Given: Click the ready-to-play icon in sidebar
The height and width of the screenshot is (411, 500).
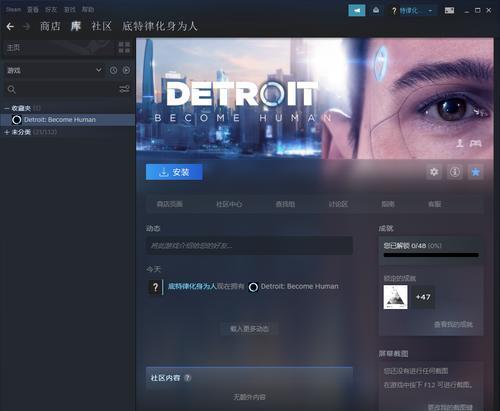Looking at the screenshot, I should pos(126,70).
